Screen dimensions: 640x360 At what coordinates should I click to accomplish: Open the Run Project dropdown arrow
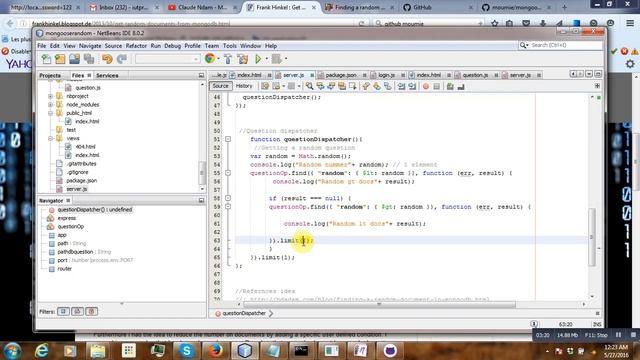click(x=267, y=59)
